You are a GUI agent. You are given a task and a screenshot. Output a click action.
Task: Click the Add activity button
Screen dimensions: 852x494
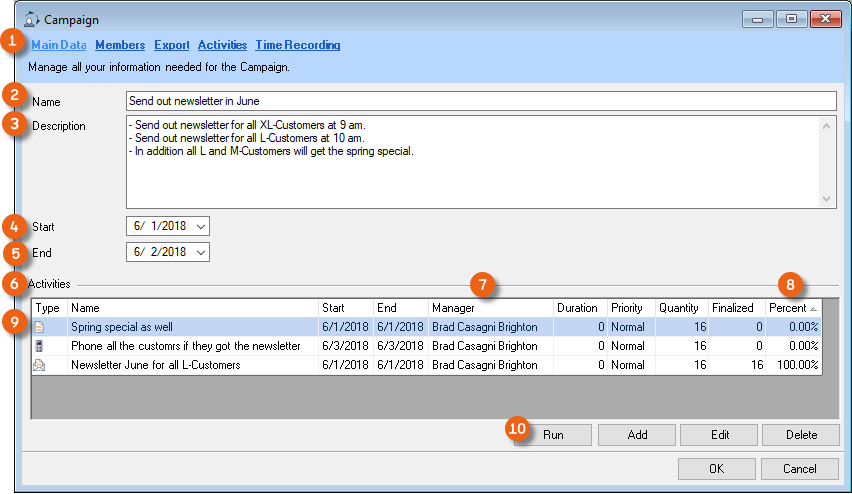pos(637,435)
